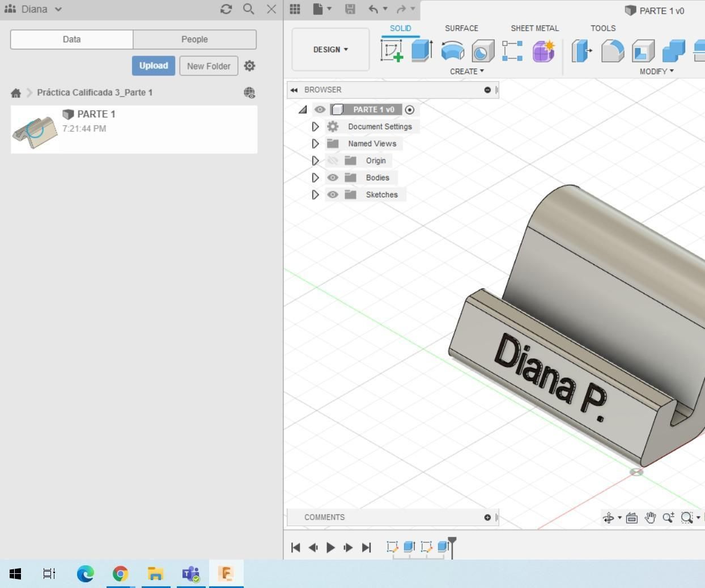Viewport: 705px width, 588px height.
Task: Close the data panel
Action: 271,9
